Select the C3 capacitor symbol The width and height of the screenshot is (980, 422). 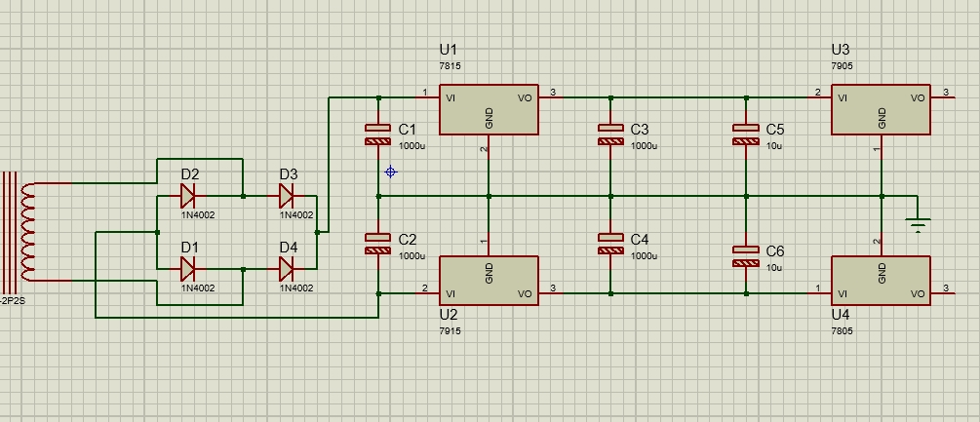point(610,134)
